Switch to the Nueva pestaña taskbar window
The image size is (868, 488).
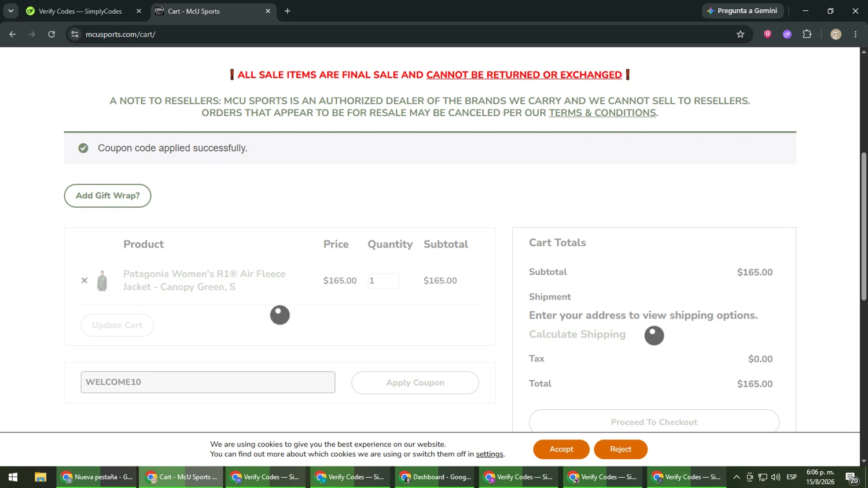[97, 477]
